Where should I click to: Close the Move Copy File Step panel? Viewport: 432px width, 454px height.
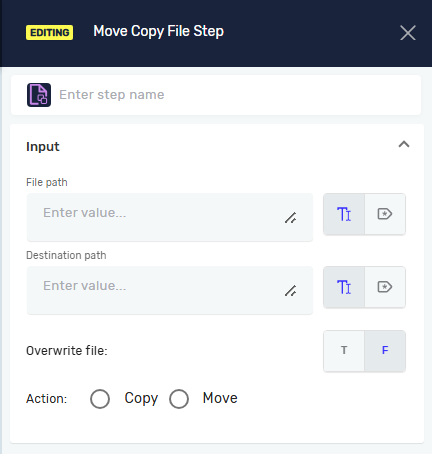[408, 33]
